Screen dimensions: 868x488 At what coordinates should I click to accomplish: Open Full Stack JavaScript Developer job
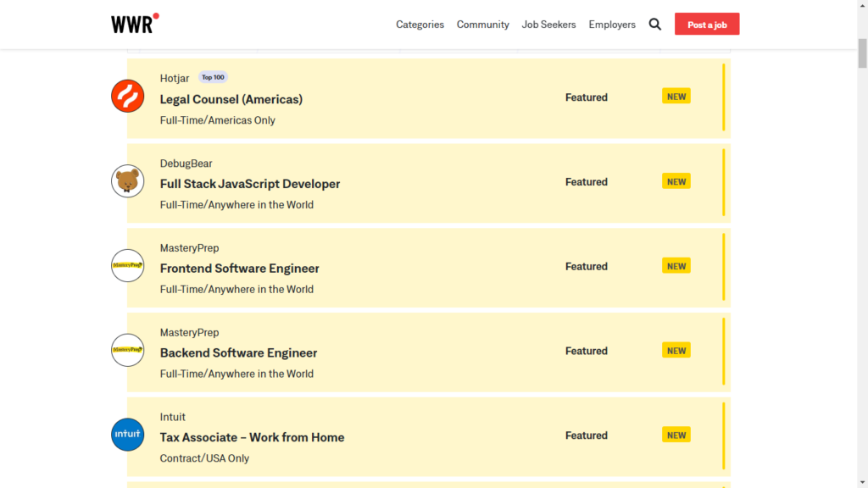click(249, 184)
